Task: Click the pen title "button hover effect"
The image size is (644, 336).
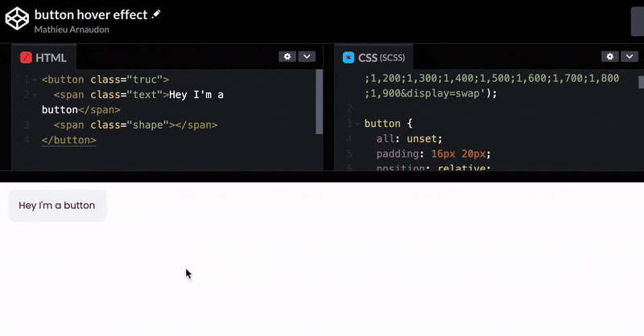Action: 91,14
